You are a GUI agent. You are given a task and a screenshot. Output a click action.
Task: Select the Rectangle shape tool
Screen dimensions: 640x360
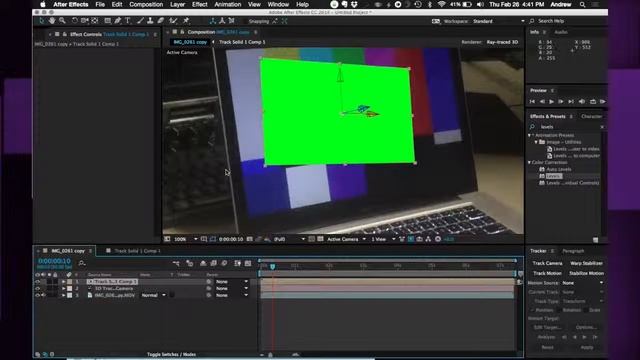108,20
